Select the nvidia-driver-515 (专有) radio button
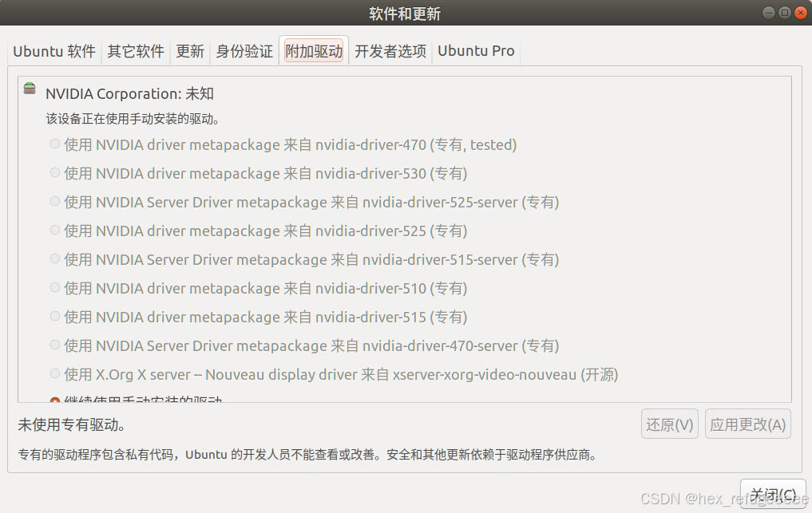This screenshot has height=513, width=812. (55, 316)
